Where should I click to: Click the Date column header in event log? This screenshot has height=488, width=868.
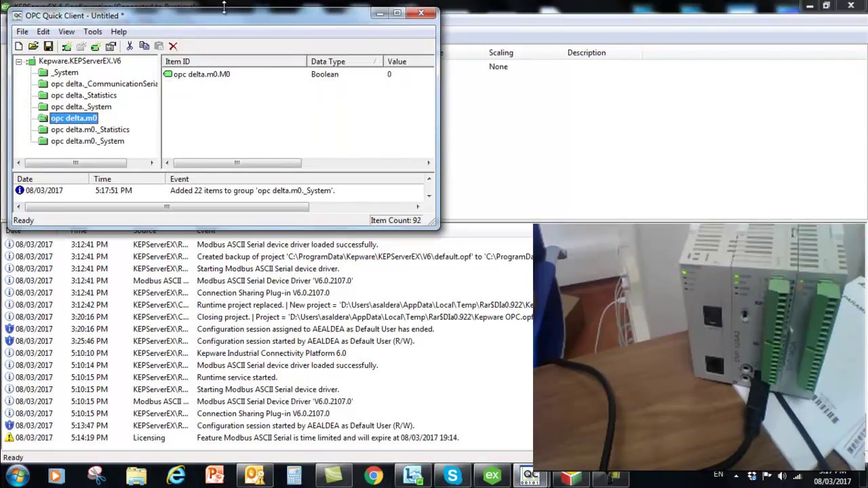51,179
